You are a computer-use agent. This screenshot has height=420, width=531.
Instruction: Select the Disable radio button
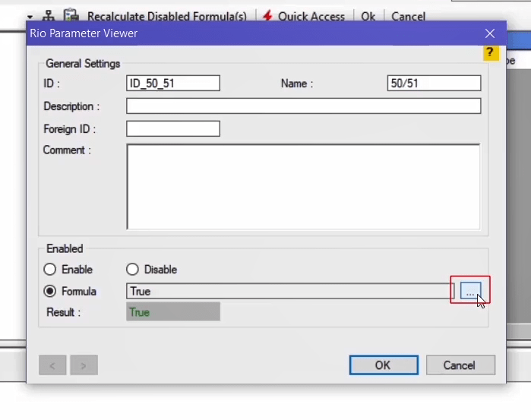(x=133, y=270)
